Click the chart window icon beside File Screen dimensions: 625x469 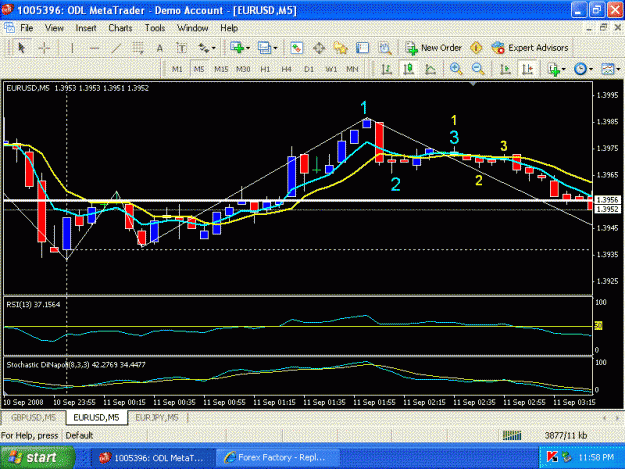tap(9, 27)
